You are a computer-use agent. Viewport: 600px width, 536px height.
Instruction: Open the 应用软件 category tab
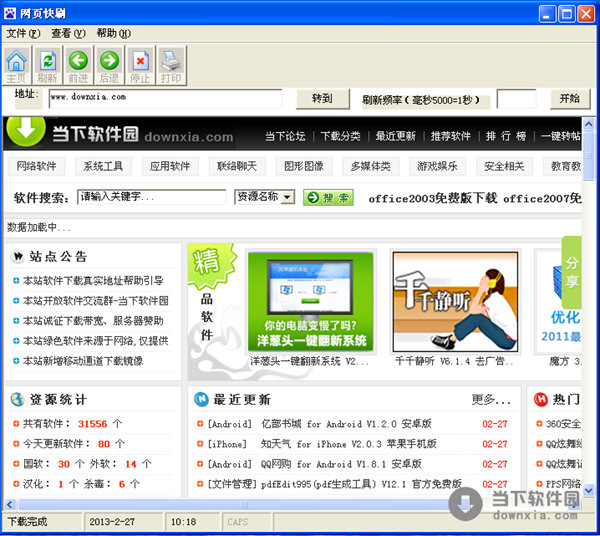[170, 166]
